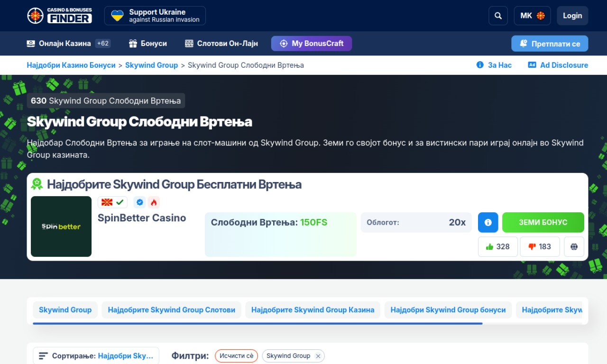Remove the Skywind Group filter chip

click(318, 356)
